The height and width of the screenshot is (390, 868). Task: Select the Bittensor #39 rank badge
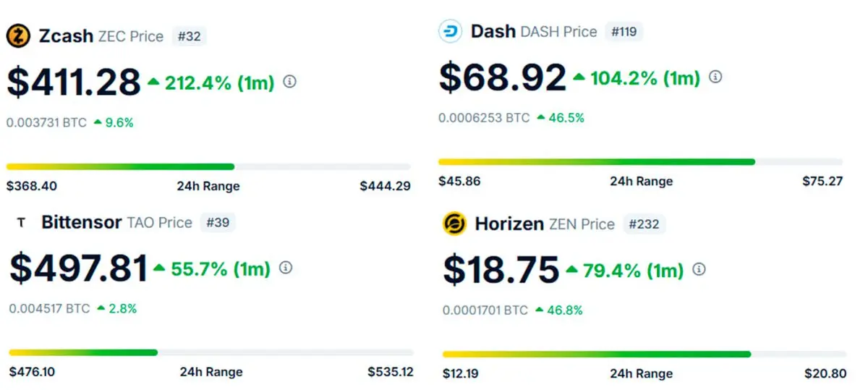pyautogui.click(x=218, y=222)
